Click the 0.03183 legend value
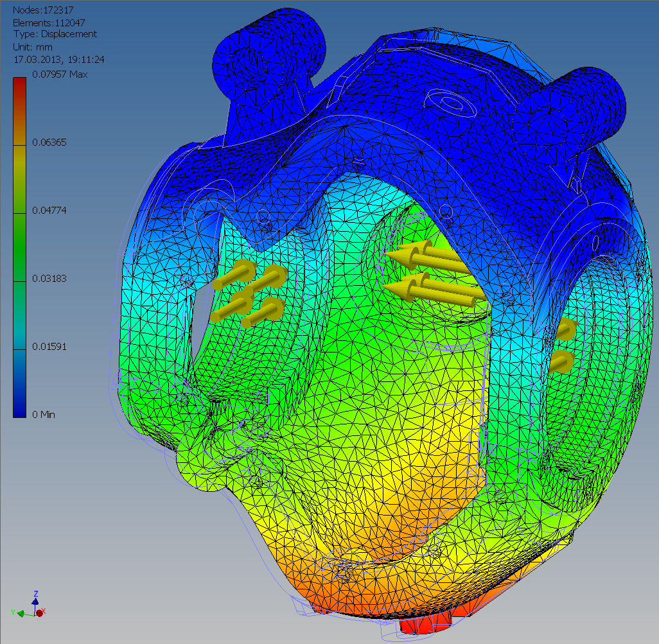 pos(49,279)
